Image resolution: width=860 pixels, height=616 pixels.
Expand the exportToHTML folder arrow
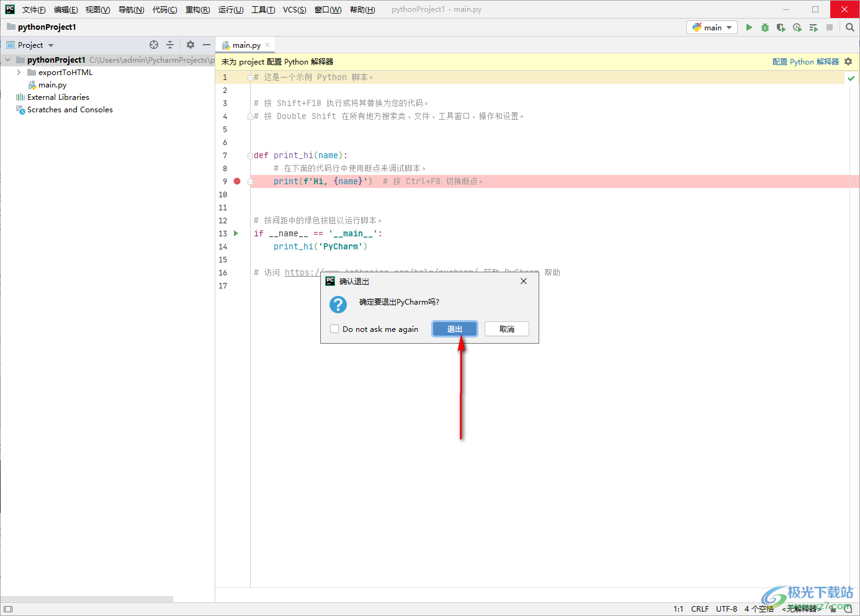[x=19, y=73]
